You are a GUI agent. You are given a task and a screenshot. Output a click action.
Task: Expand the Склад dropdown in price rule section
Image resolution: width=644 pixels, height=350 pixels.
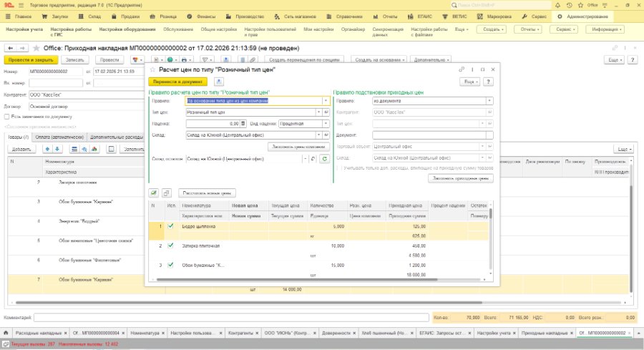click(318, 135)
